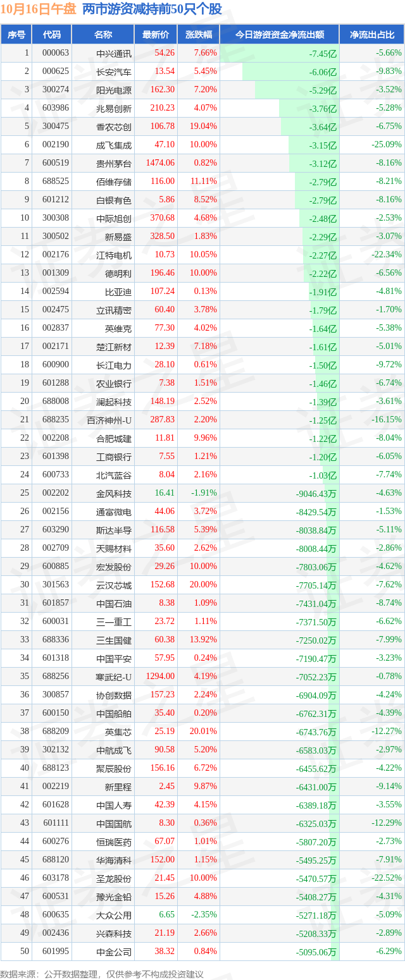Select stock name 成飞集成

(x=114, y=145)
